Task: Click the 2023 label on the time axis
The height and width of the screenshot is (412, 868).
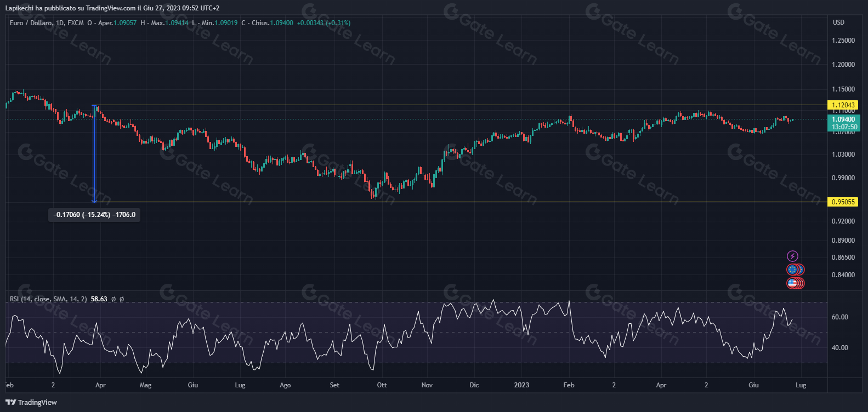Action: 521,385
